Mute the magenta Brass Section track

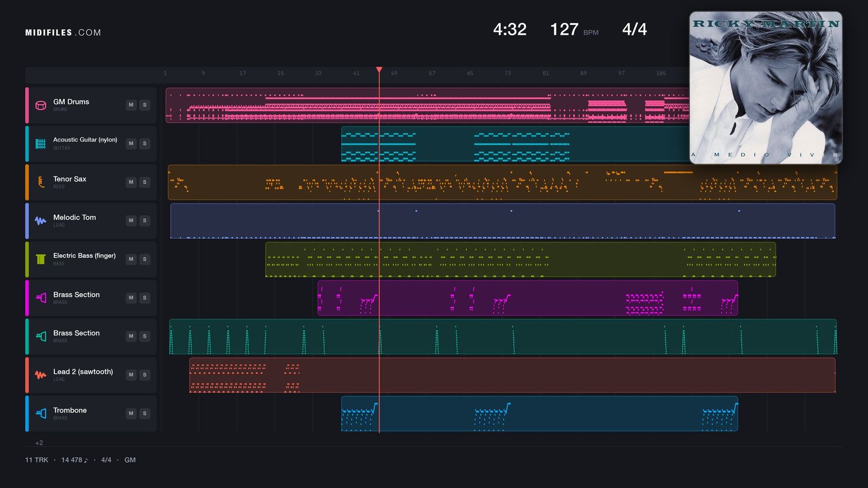click(x=131, y=298)
